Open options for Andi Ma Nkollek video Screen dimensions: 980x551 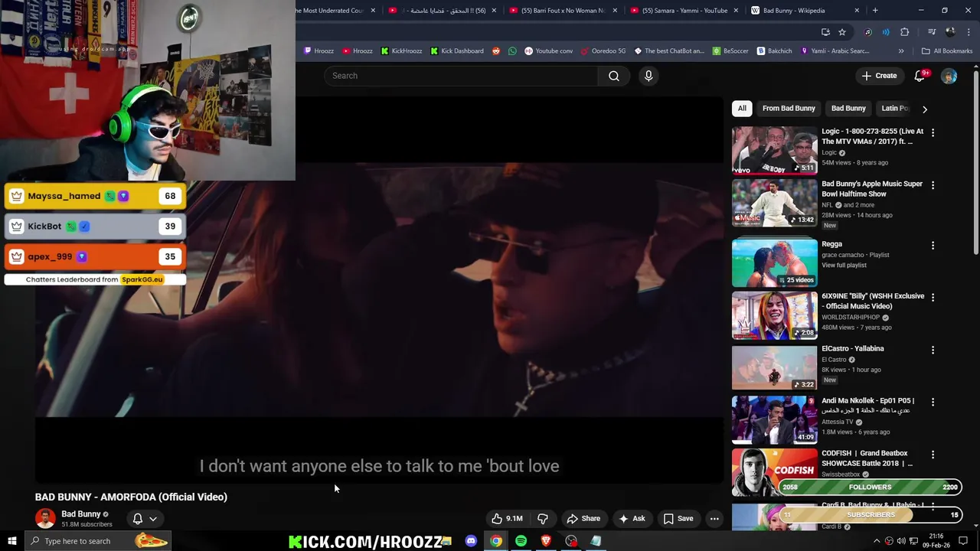(933, 403)
